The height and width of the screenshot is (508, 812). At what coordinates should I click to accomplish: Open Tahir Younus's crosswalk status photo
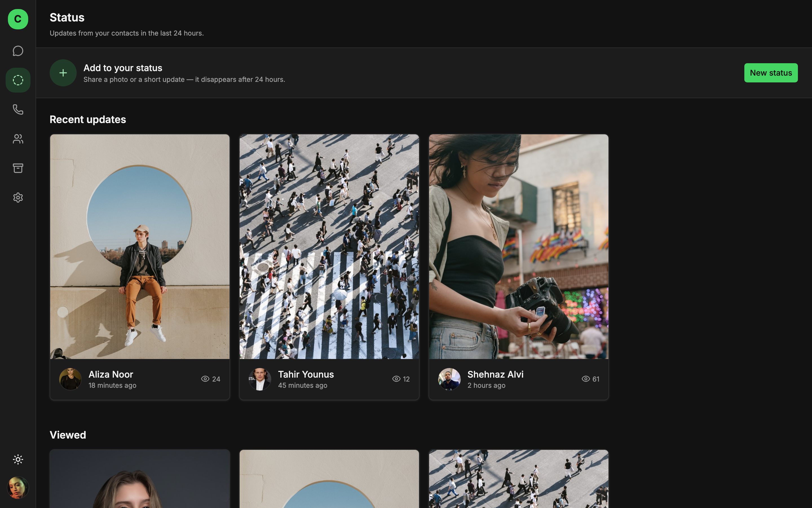coord(329,247)
